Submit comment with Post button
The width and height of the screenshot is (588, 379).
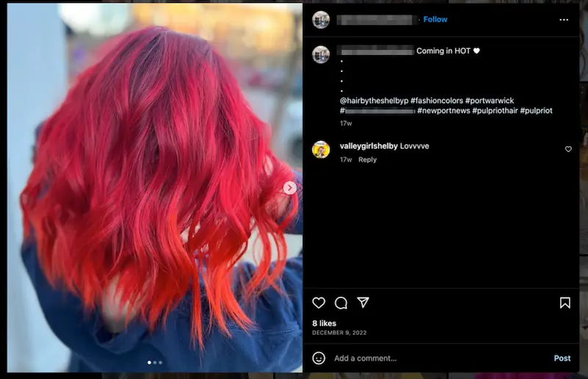562,358
